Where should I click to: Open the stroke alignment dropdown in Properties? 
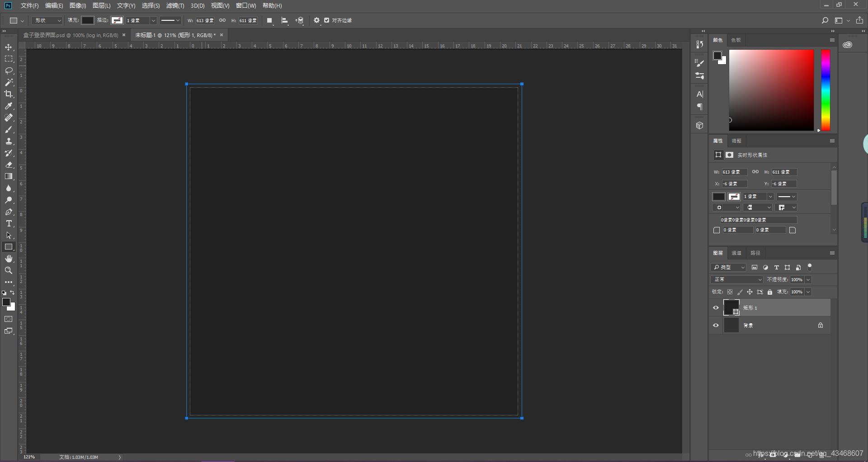(x=727, y=207)
